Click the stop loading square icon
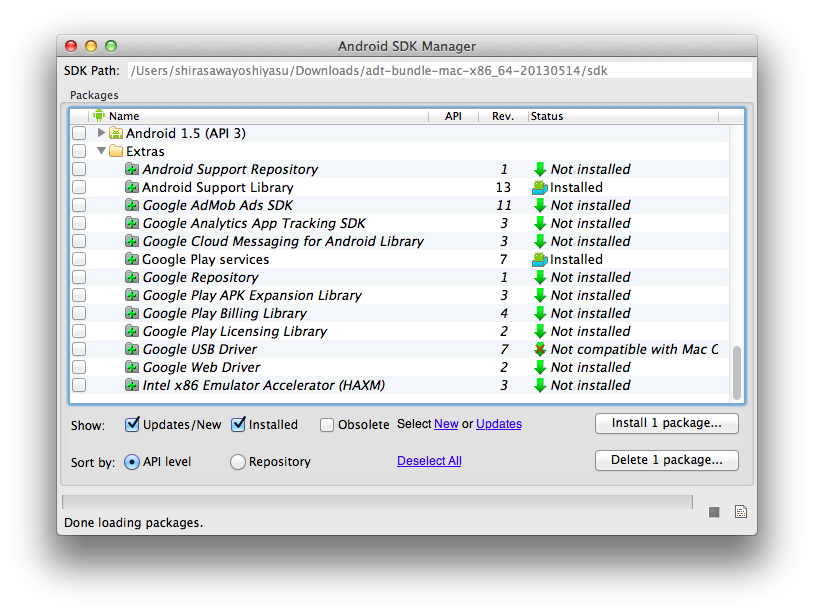Screen dimensions: 814x614 714,512
